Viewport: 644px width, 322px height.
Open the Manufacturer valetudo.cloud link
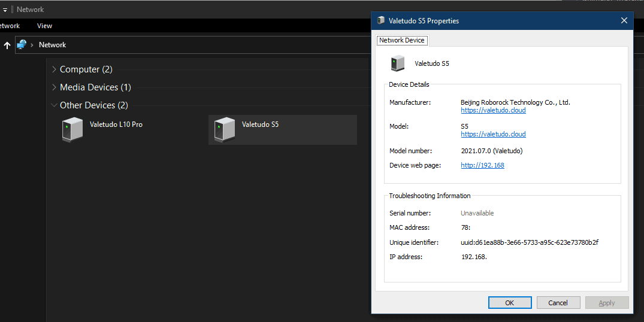point(493,110)
